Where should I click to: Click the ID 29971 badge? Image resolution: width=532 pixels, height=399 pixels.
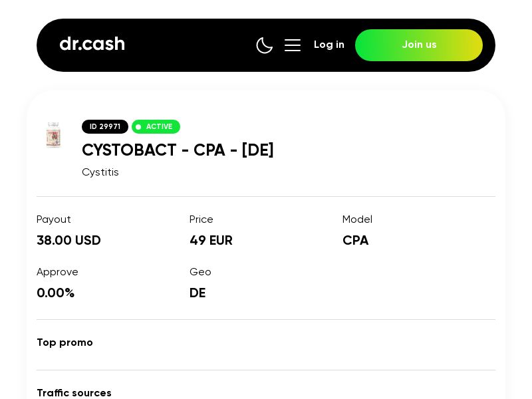coord(104,126)
